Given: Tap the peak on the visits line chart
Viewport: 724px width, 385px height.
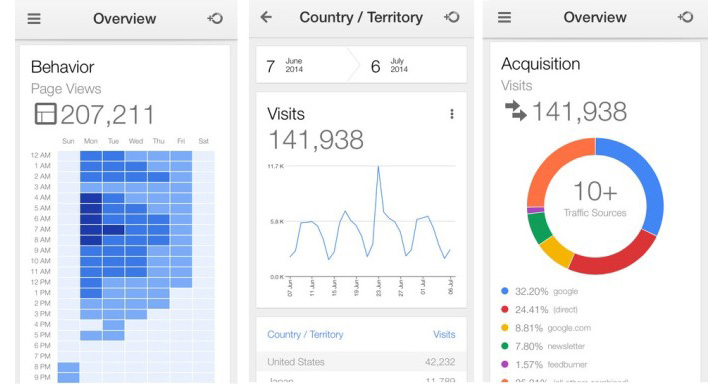Looking at the screenshot, I should 379,166.
